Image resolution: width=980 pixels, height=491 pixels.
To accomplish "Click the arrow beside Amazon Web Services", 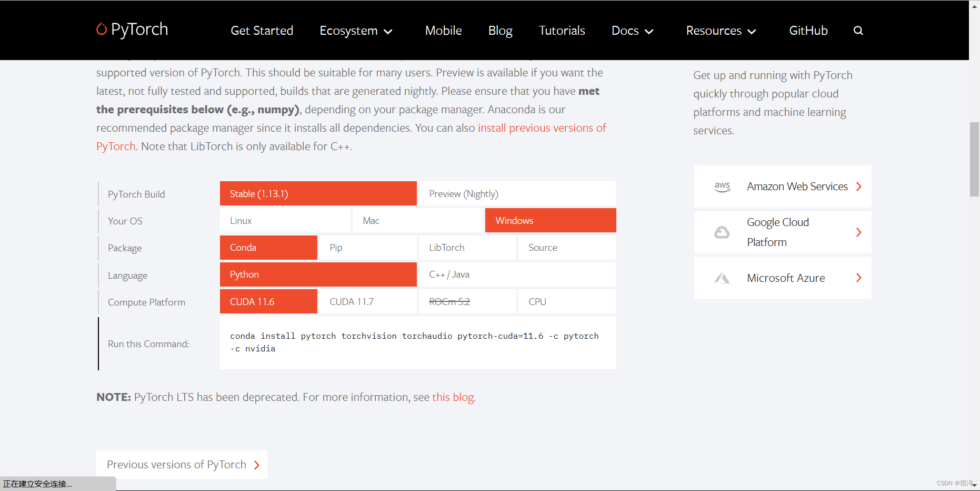I will (x=859, y=186).
